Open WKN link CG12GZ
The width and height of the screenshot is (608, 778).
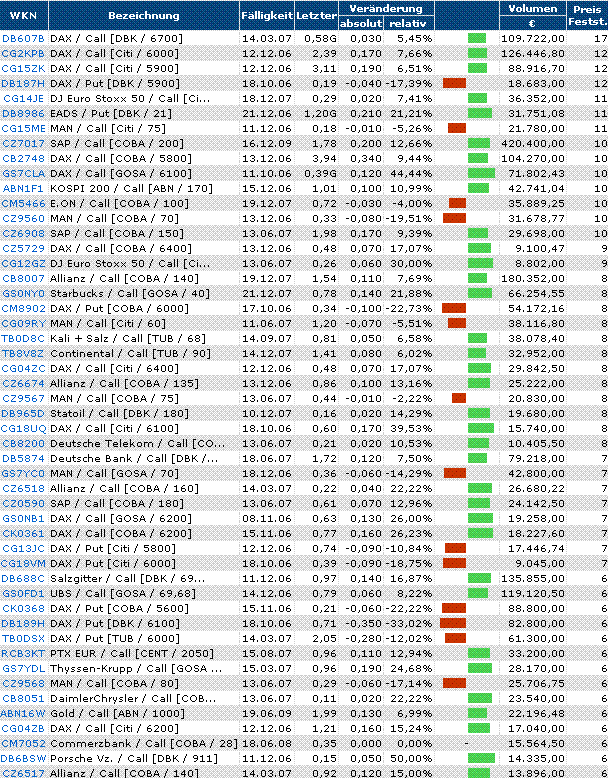point(23,263)
